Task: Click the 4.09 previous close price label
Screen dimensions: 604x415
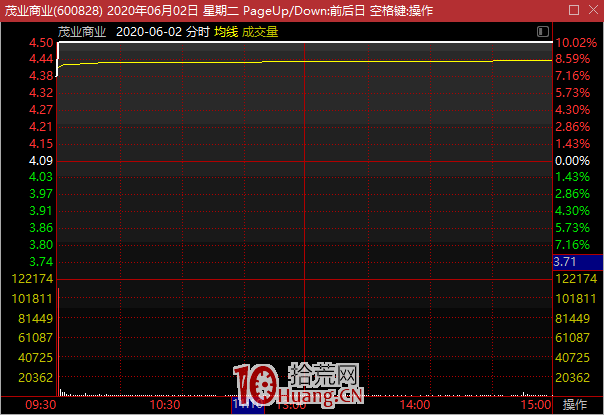Action: click(41, 161)
